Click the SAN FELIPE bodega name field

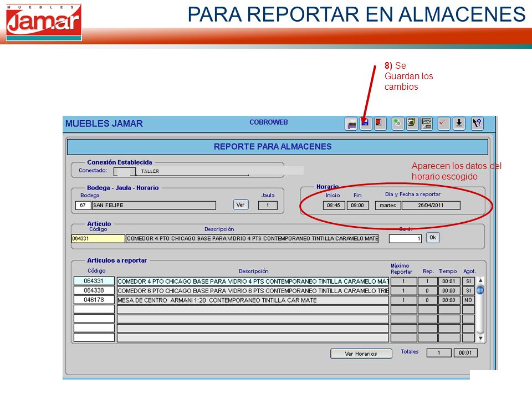pyautogui.click(x=154, y=205)
